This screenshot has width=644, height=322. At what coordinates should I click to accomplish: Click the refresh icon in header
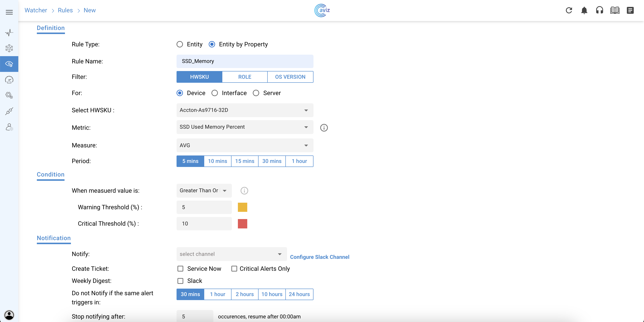coord(569,10)
